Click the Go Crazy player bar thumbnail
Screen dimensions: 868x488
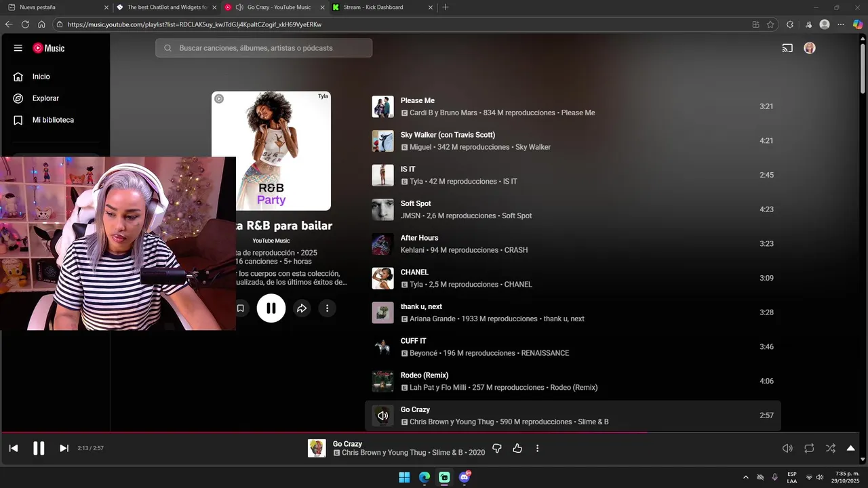tap(317, 448)
